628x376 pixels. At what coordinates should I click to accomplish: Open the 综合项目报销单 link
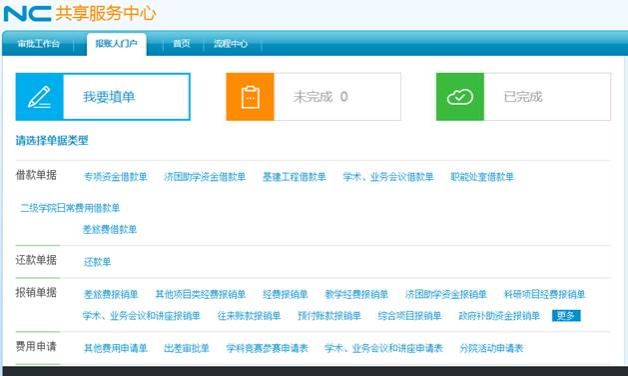409,316
